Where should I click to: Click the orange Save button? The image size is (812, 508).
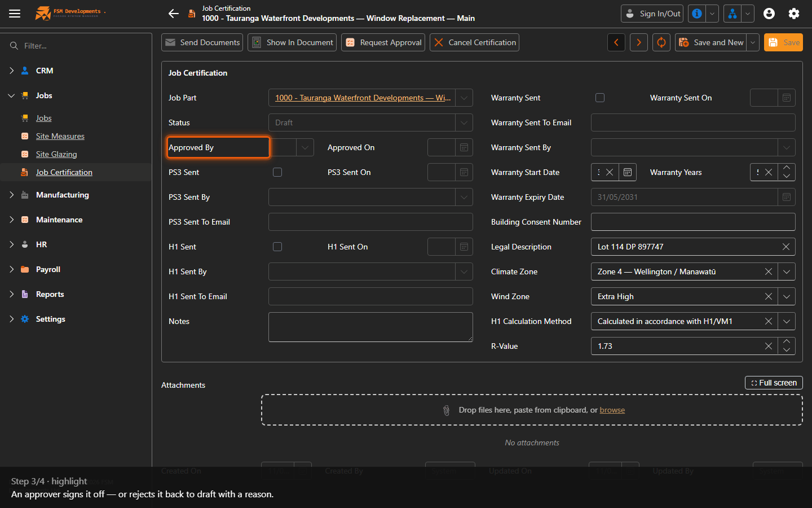pyautogui.click(x=783, y=42)
